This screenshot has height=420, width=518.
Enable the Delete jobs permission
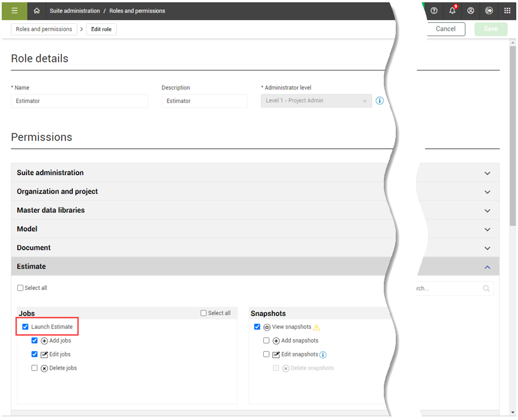[x=34, y=368]
